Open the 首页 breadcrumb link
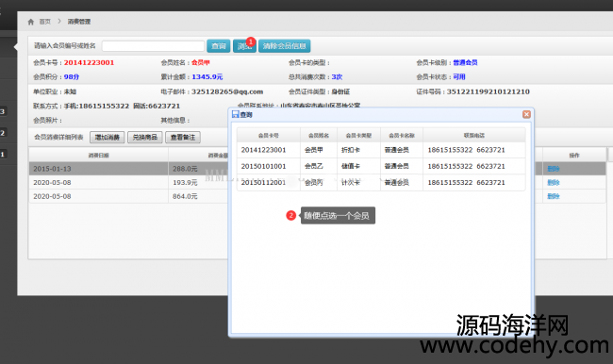 [45, 22]
